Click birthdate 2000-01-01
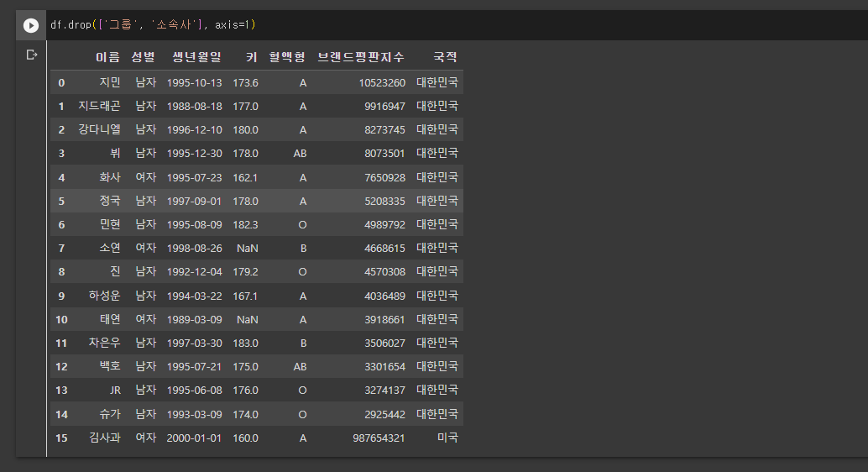The image size is (868, 472). [x=194, y=438]
